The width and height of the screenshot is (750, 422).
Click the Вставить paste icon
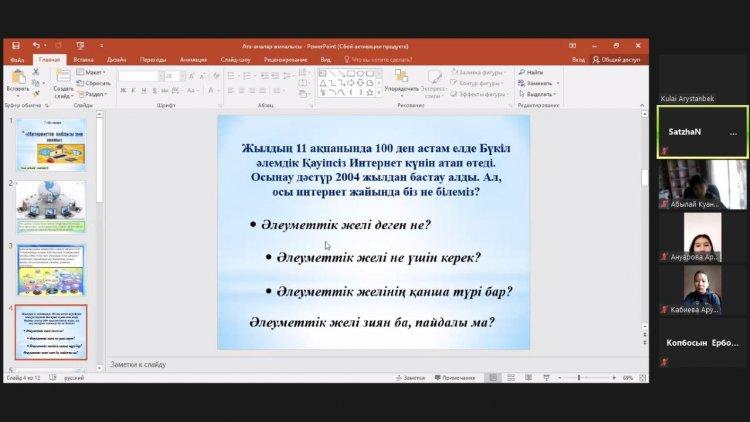[x=17, y=80]
